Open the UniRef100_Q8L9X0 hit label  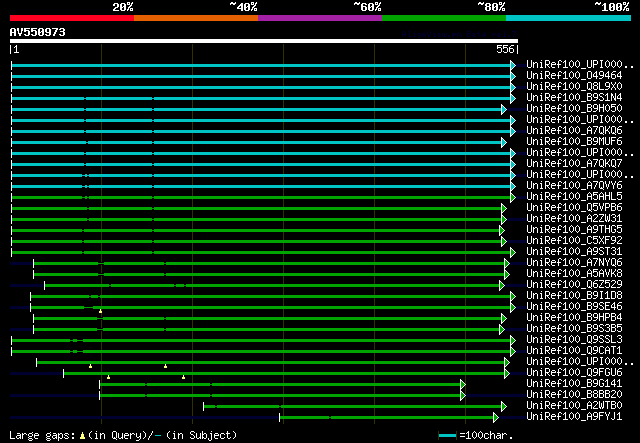click(x=562, y=87)
